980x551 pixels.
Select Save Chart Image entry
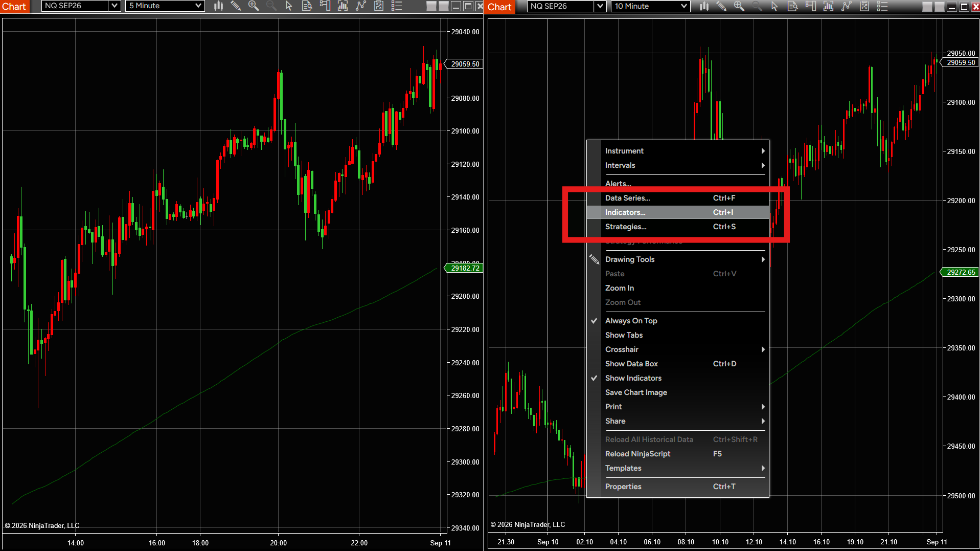click(677, 392)
